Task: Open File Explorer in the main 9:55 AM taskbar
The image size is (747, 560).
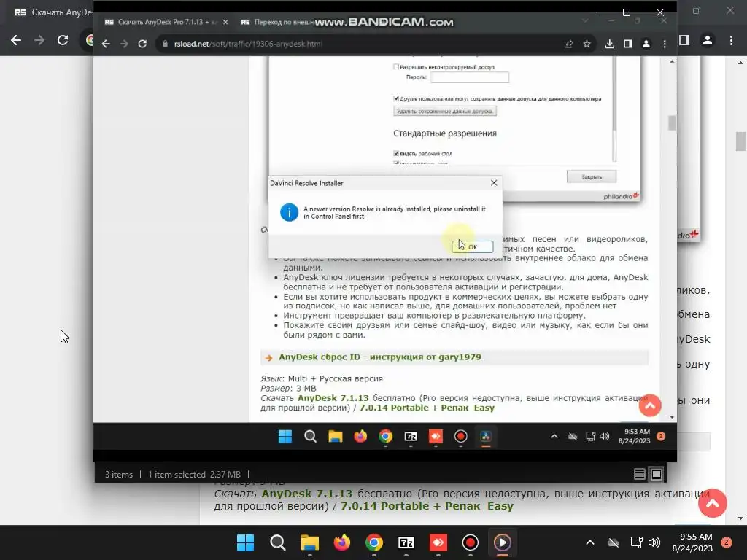Action: 309,542
